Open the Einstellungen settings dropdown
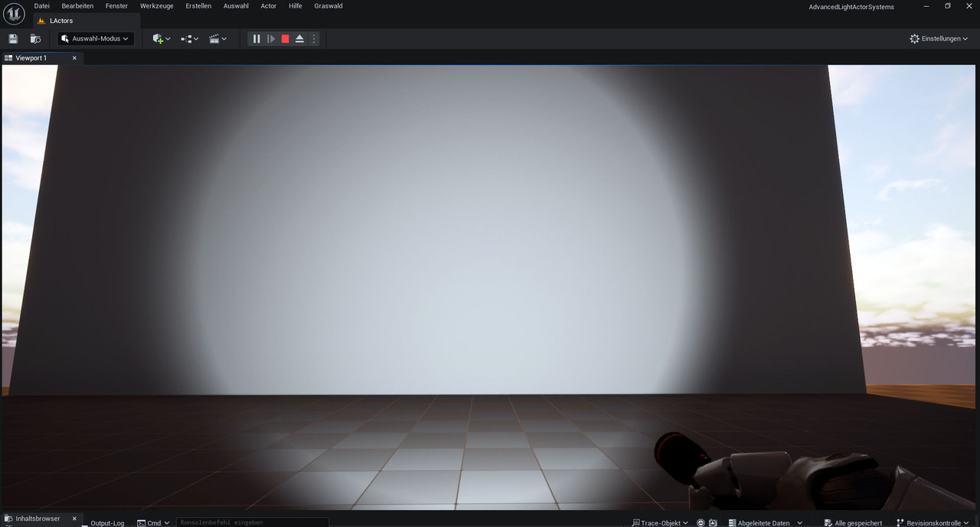This screenshot has width=980, height=527. click(x=939, y=38)
